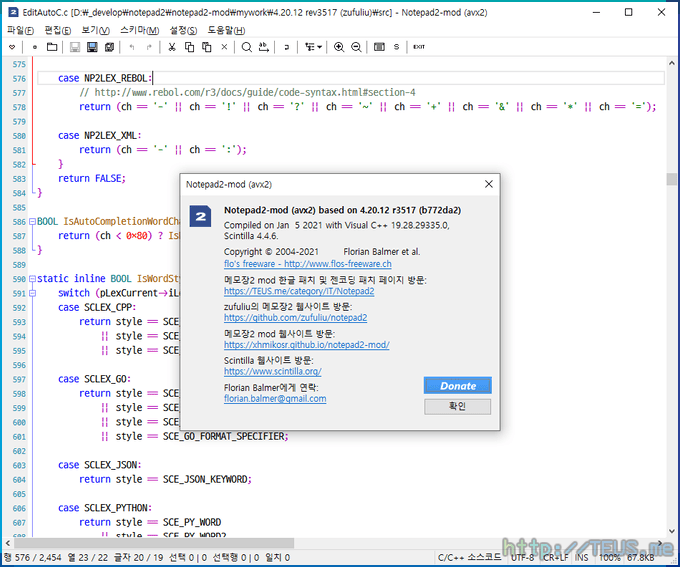Click the Delete X toolbar icon
Viewport: 680px width, 567px height.
pos(224,47)
